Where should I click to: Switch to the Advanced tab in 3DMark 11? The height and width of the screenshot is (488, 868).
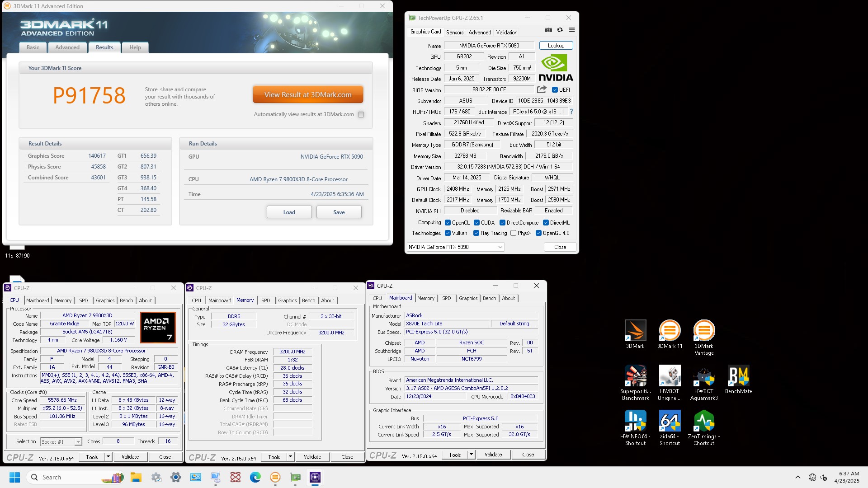(67, 47)
